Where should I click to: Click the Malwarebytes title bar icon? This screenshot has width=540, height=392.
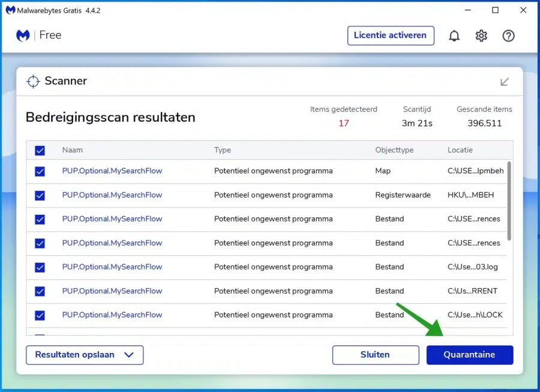10,10
